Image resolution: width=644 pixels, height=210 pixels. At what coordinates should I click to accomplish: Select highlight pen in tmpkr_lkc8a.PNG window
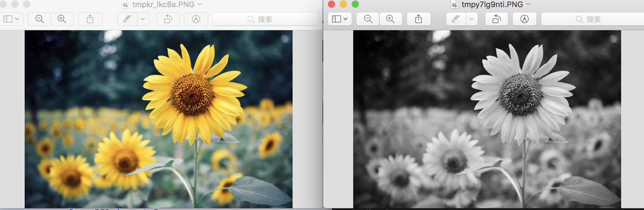click(x=127, y=19)
